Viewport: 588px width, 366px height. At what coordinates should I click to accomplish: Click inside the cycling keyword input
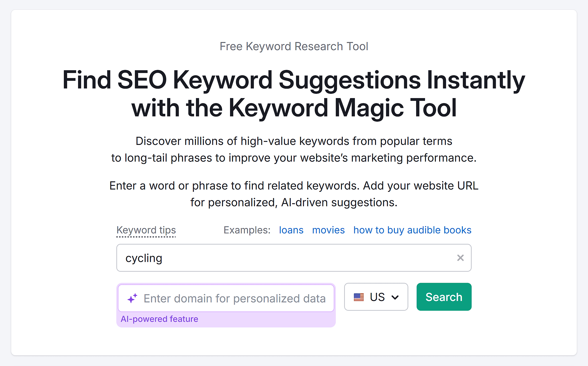(266, 258)
